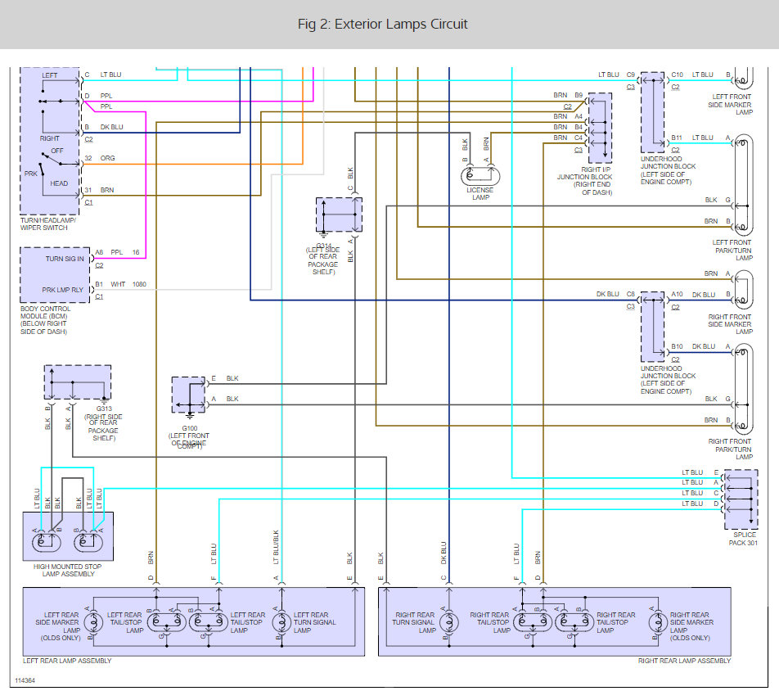The image size is (779, 700).
Task: Click the G313 ground connection box
Action: [x=78, y=382]
